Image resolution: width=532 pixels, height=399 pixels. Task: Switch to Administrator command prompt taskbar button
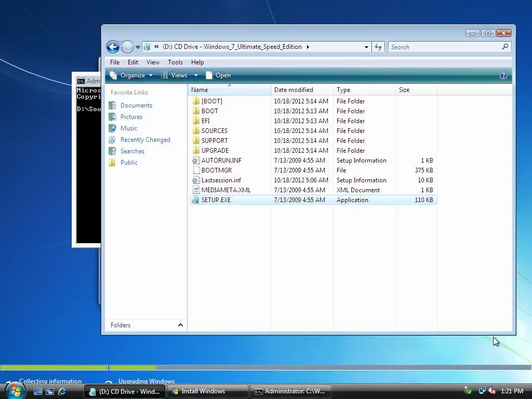290,391
